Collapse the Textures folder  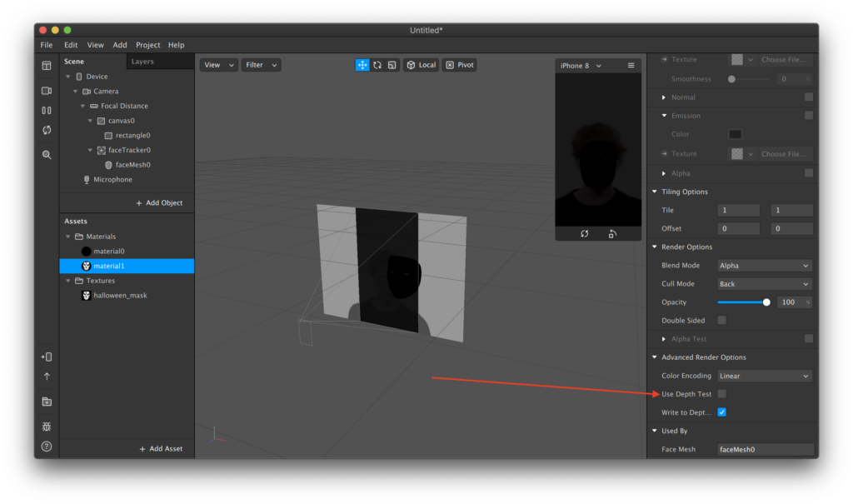(x=68, y=281)
